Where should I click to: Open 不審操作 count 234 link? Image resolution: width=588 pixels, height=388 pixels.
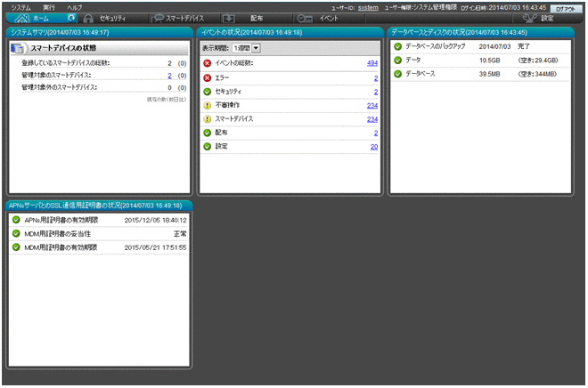tap(372, 106)
